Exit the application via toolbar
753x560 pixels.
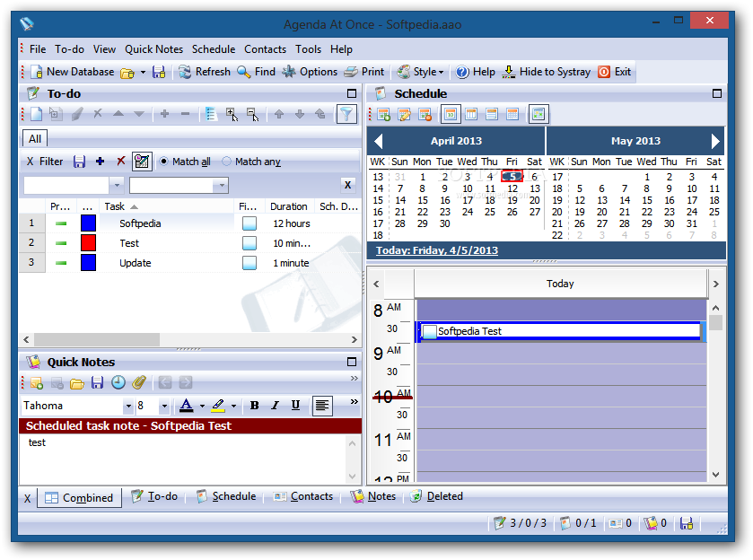point(614,72)
